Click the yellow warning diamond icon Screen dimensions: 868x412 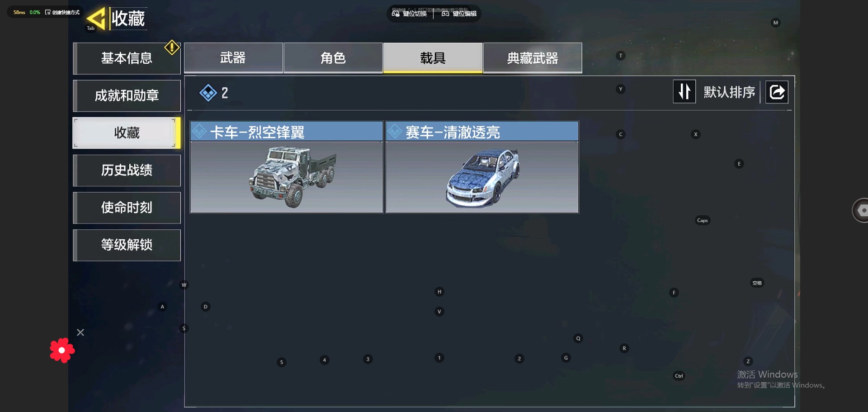point(172,47)
